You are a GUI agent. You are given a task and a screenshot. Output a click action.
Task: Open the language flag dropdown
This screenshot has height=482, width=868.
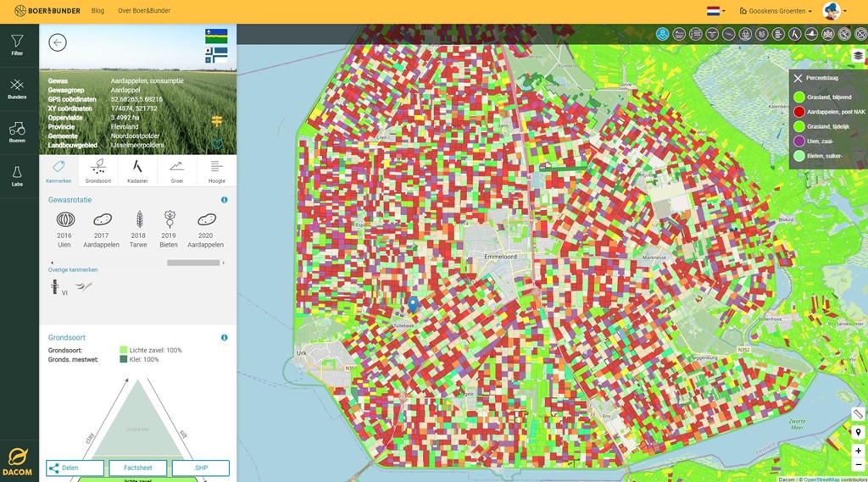click(x=715, y=11)
